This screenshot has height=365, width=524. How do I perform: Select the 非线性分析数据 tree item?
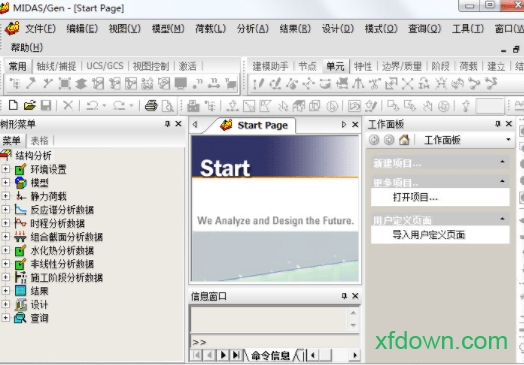(62, 264)
